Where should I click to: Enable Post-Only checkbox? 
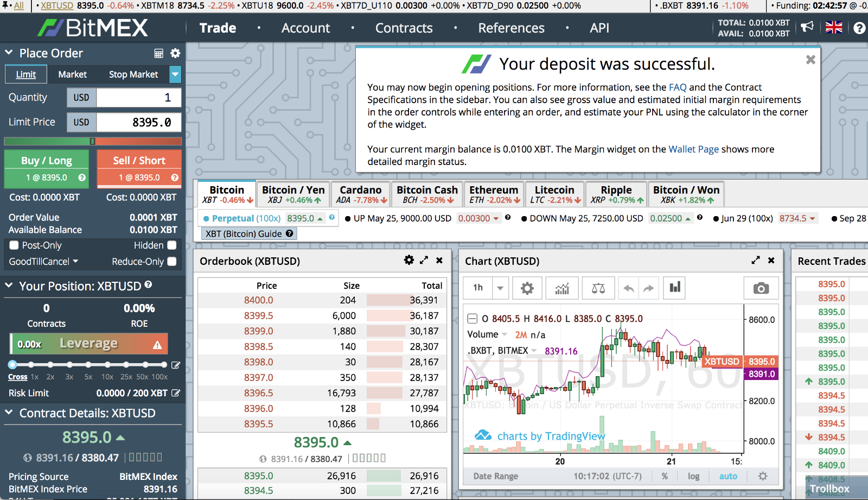click(x=14, y=245)
